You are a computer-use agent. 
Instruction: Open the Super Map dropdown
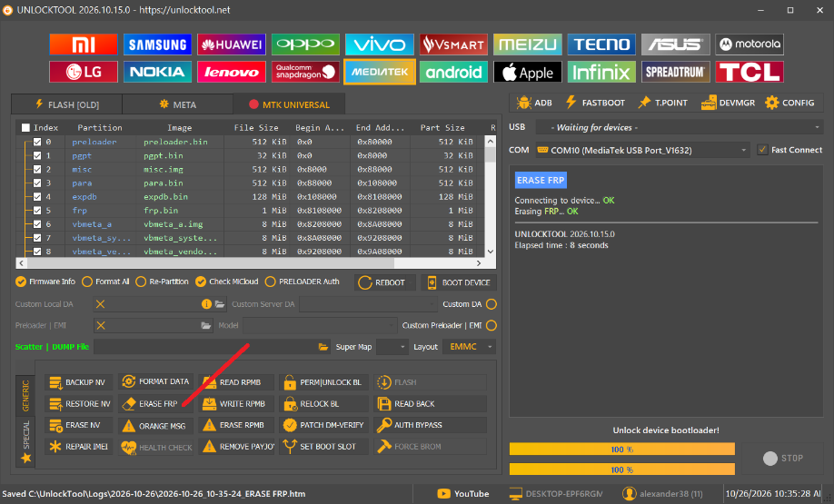pyautogui.click(x=392, y=347)
